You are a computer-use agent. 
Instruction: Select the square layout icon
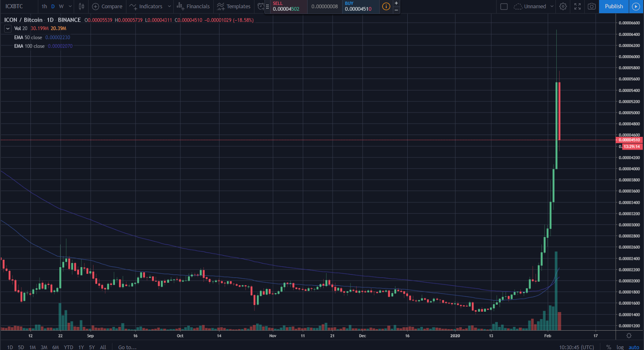[504, 6]
